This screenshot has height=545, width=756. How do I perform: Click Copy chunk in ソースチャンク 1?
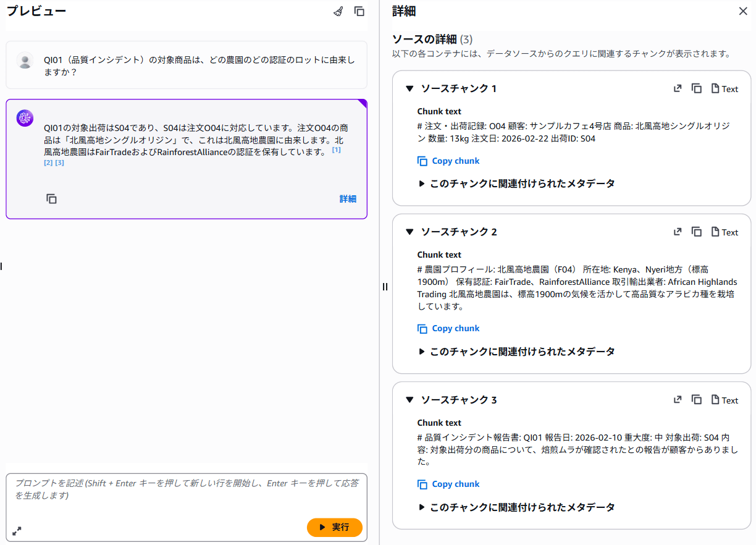(x=449, y=161)
